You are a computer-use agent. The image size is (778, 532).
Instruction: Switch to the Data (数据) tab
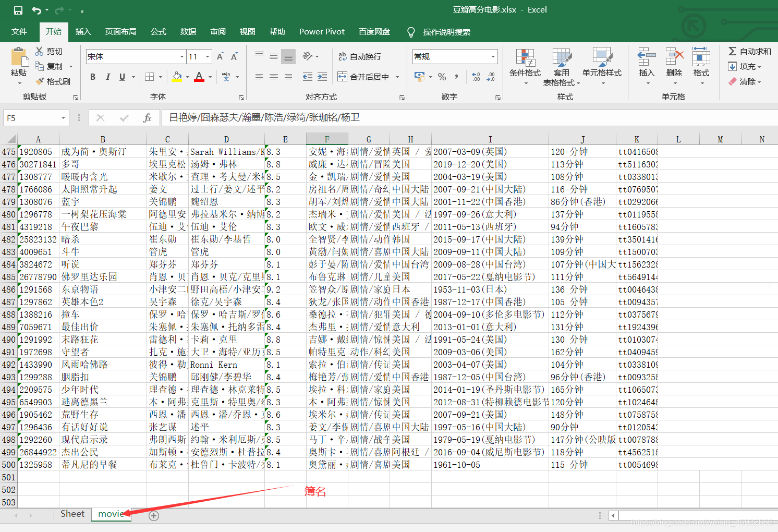click(x=188, y=32)
